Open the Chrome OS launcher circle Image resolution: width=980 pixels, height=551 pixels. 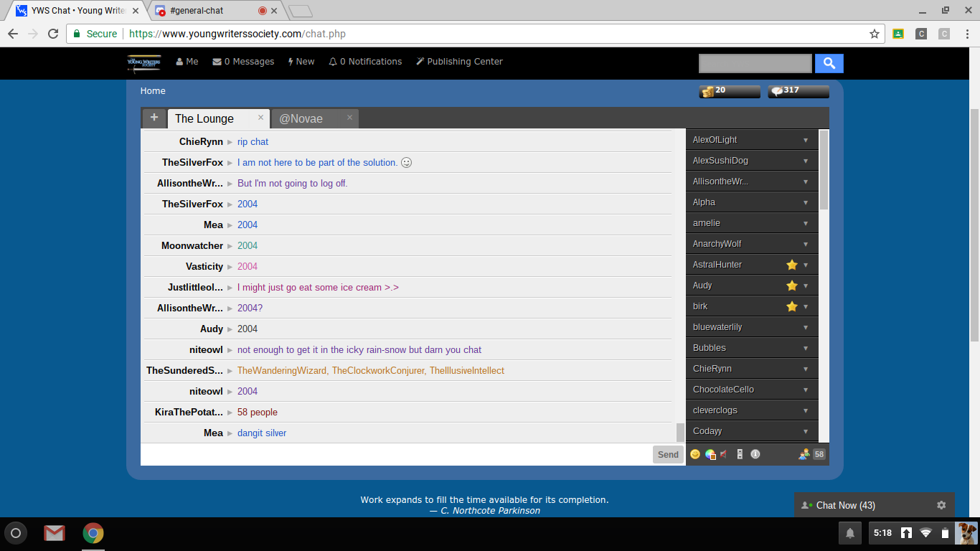(x=16, y=533)
